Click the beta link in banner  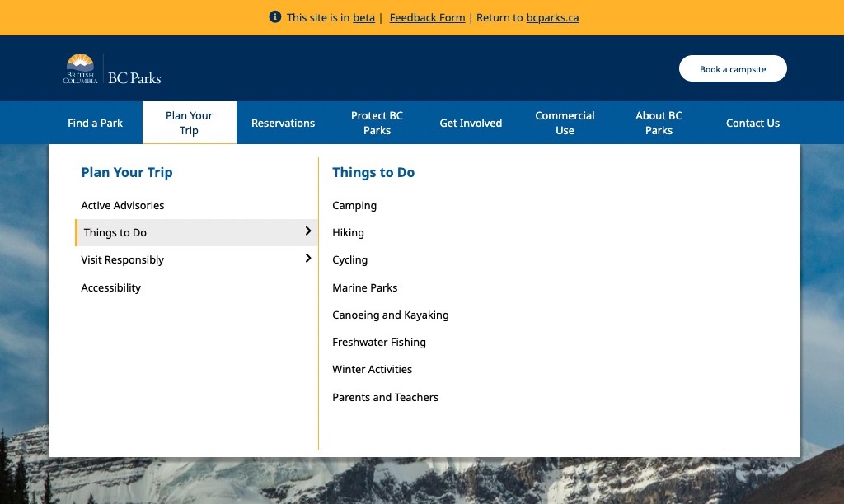(363, 18)
